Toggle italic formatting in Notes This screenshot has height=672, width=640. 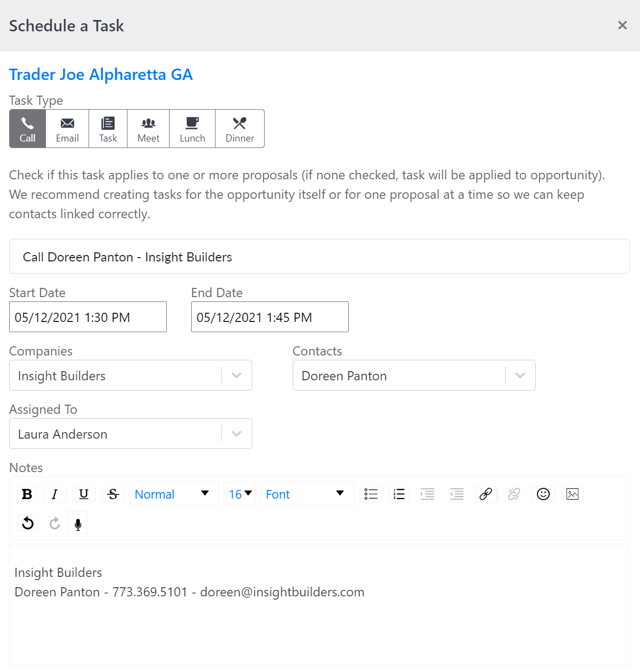coord(55,494)
